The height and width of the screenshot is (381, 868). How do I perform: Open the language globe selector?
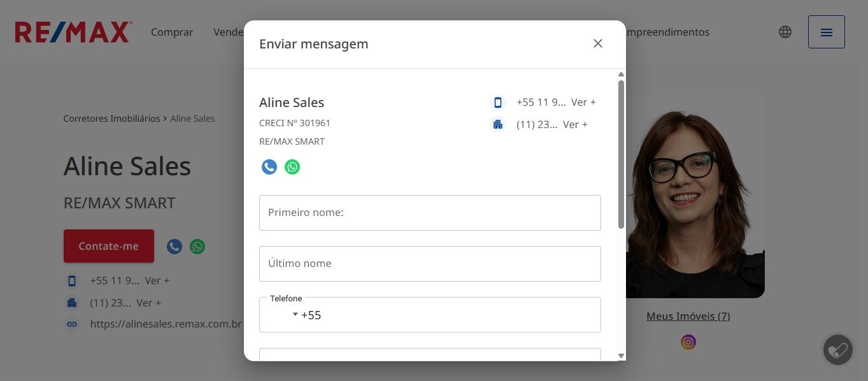tap(785, 32)
